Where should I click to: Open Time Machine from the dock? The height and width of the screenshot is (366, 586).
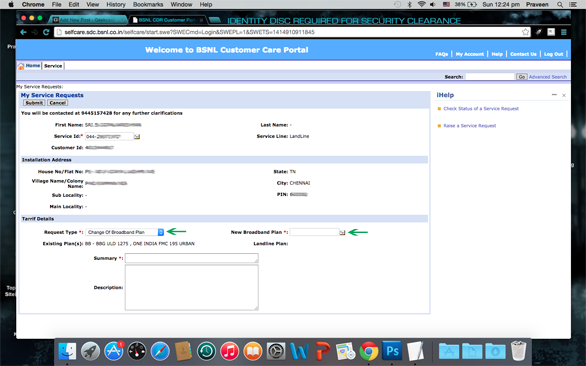pos(206,351)
